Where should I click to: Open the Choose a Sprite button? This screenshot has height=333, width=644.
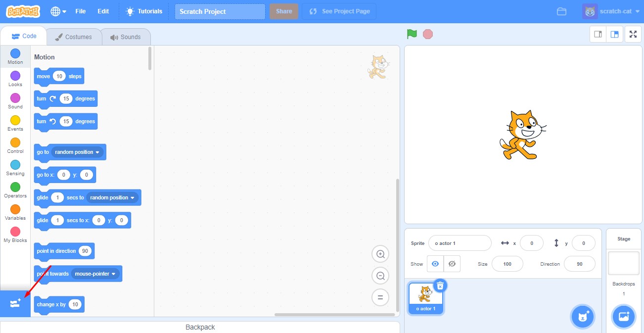(583, 317)
